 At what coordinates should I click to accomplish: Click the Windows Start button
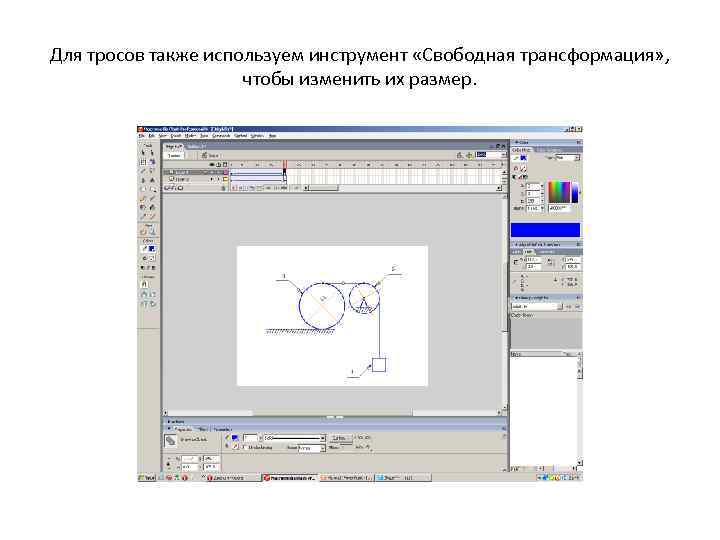[x=147, y=478]
